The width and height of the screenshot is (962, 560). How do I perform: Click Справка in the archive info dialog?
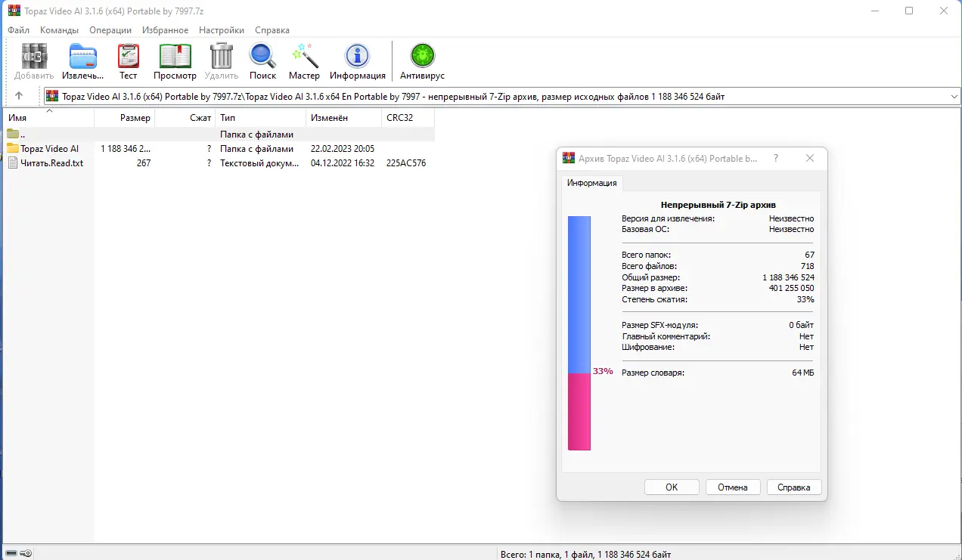tap(793, 487)
